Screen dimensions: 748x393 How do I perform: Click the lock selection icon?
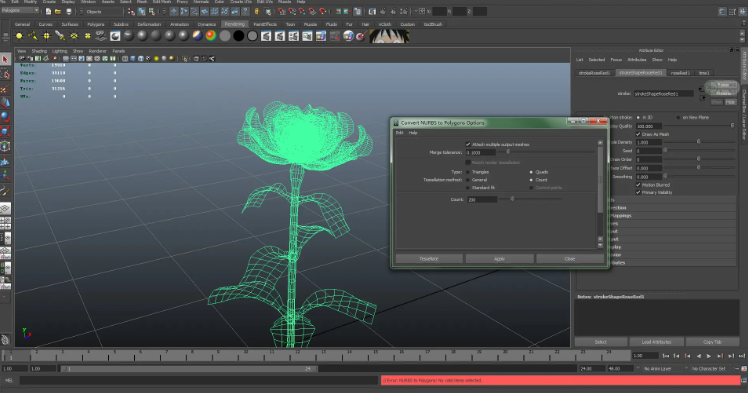(x=257, y=11)
